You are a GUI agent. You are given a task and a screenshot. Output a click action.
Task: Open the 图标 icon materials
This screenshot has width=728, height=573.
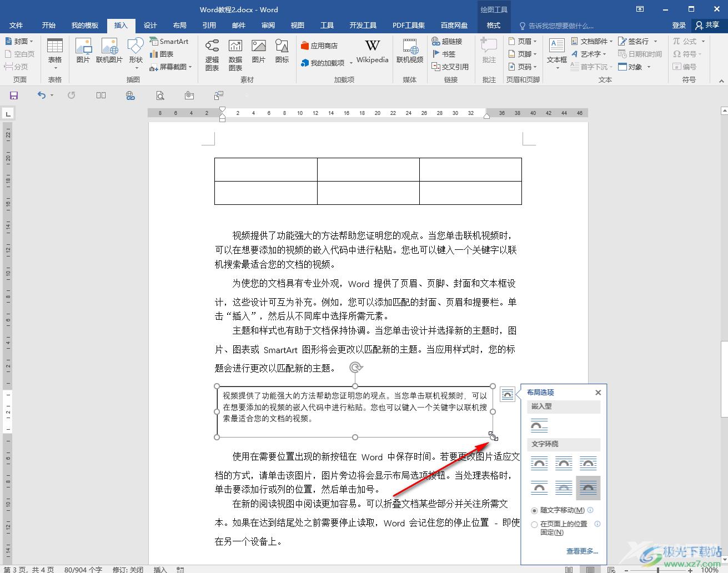tap(282, 51)
